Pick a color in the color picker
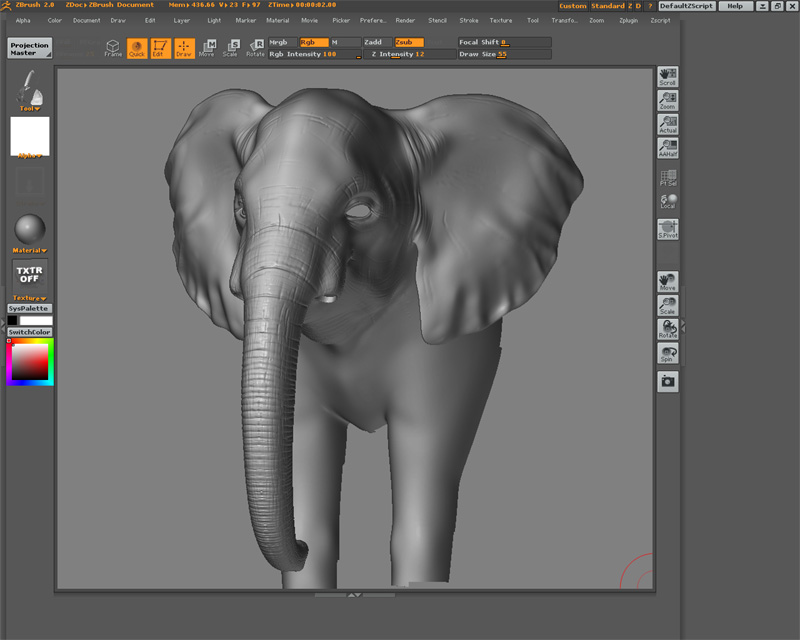This screenshot has height=640, width=800. pos(30,362)
